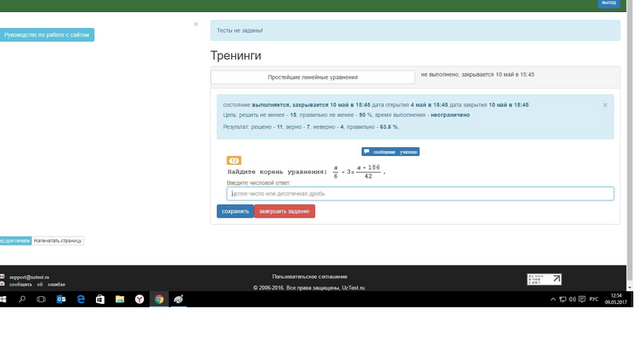Switch to Google Chrome on the taskbar
This screenshot has width=640, height=360.
159,300
